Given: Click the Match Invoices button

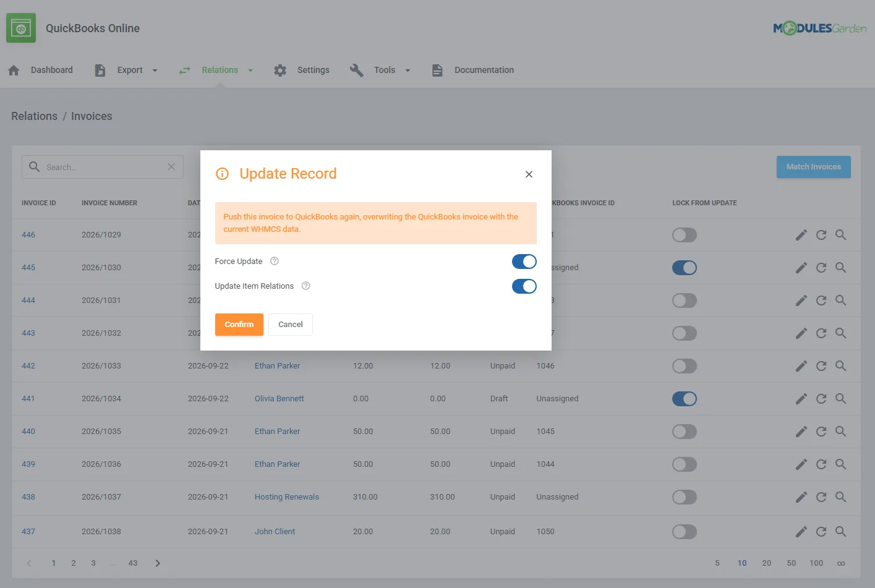Looking at the screenshot, I should pyautogui.click(x=814, y=167).
